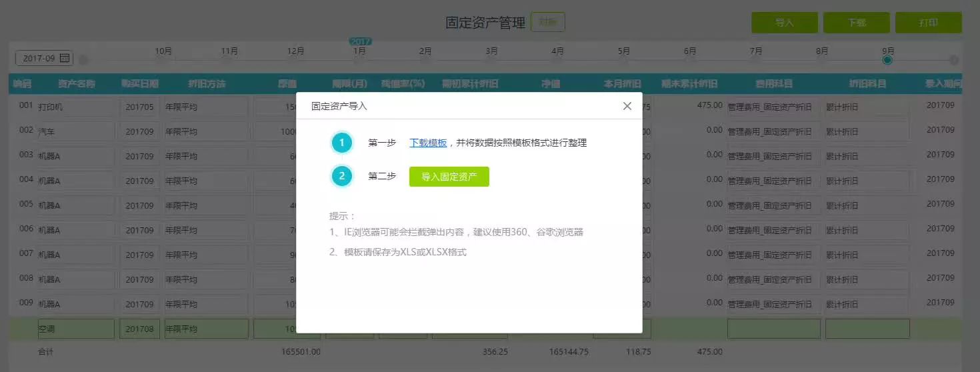Click the 2017 year badge on timeline

pyautogui.click(x=360, y=41)
